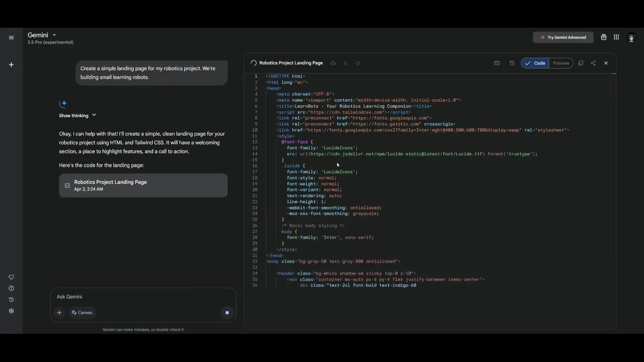Click the 'Here's the code for the landing page' text
Viewport: 644px width, 362px height.
101,165
